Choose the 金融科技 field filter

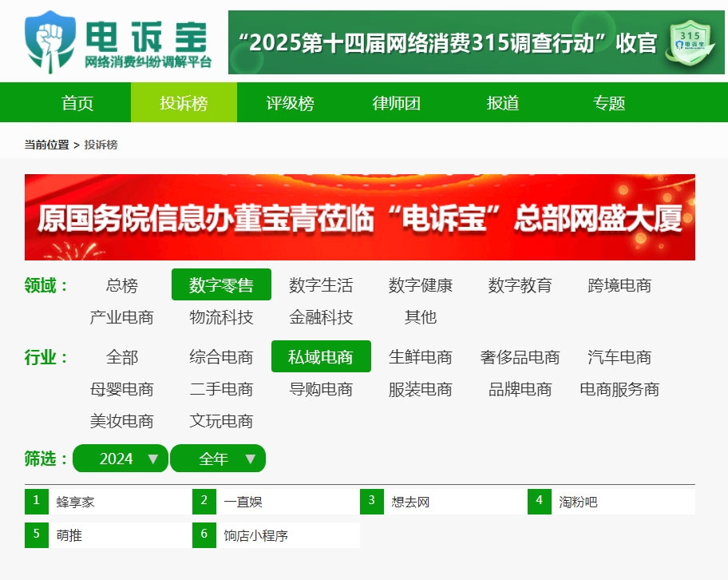click(x=321, y=317)
